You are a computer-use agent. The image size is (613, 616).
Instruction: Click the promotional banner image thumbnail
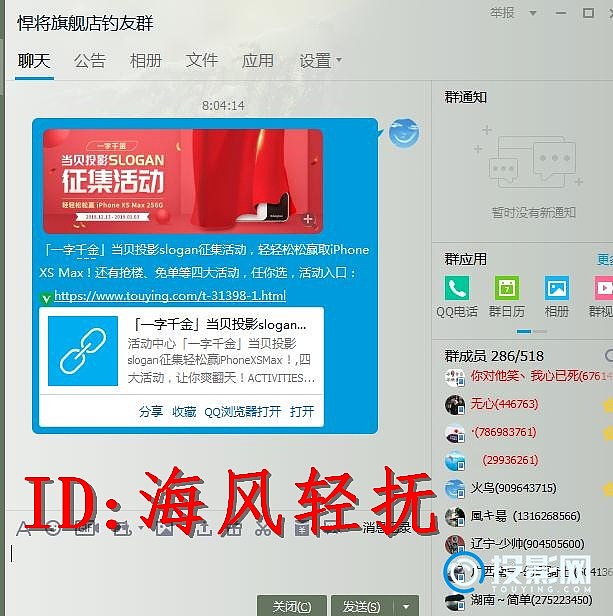[x=182, y=181]
